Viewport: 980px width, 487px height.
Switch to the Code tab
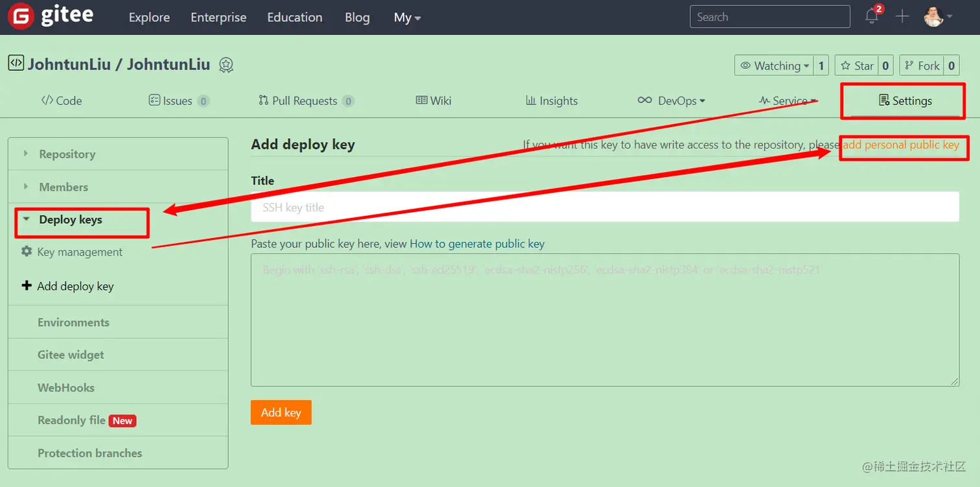point(62,101)
